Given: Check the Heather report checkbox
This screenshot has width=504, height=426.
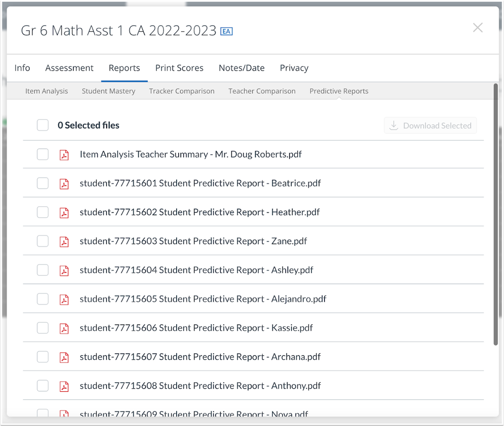Looking at the screenshot, I should coord(43,212).
